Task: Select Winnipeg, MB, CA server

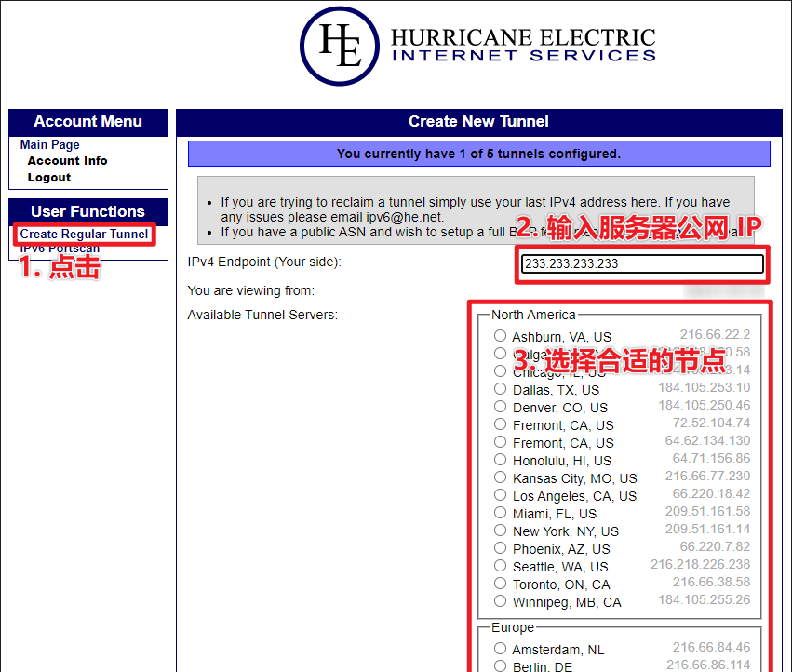Action: tap(500, 600)
